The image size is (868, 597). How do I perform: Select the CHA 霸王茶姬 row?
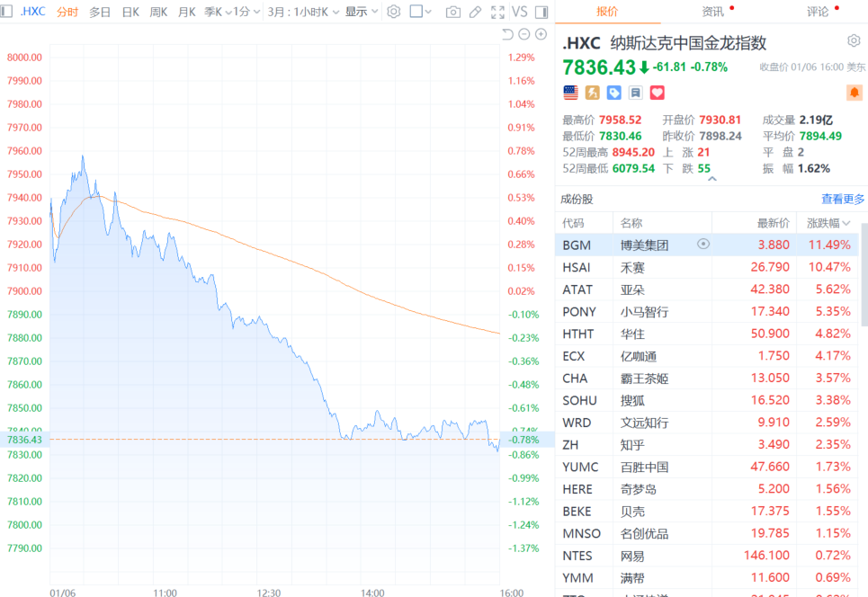707,378
